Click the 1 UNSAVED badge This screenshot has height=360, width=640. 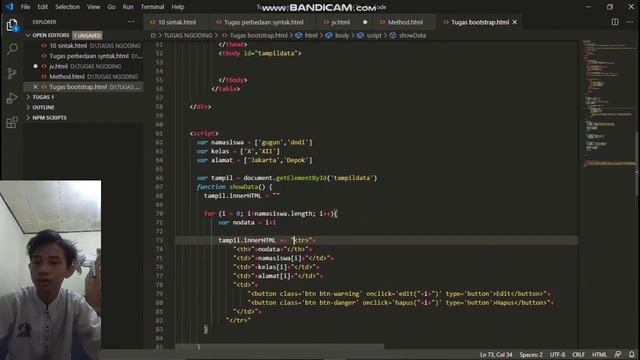click(87, 36)
